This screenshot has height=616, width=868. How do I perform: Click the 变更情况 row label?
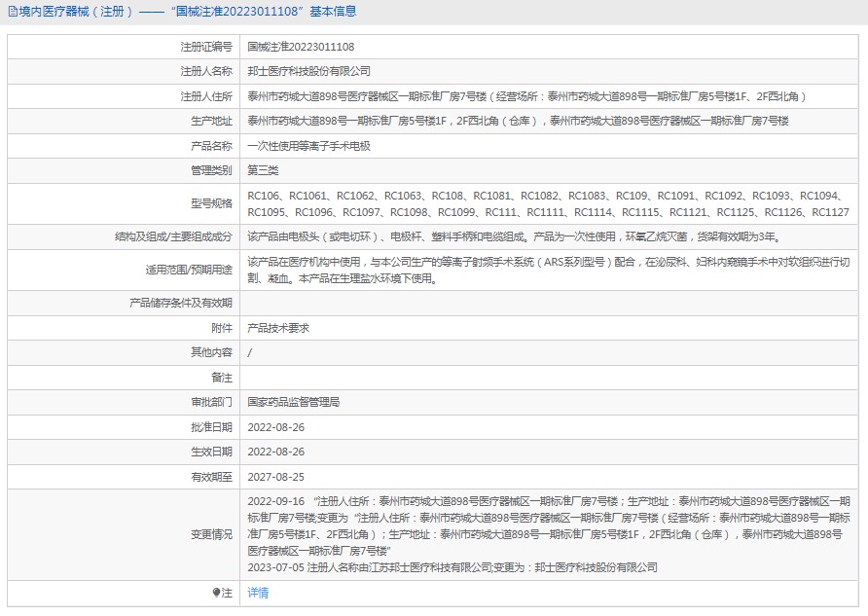point(211,534)
